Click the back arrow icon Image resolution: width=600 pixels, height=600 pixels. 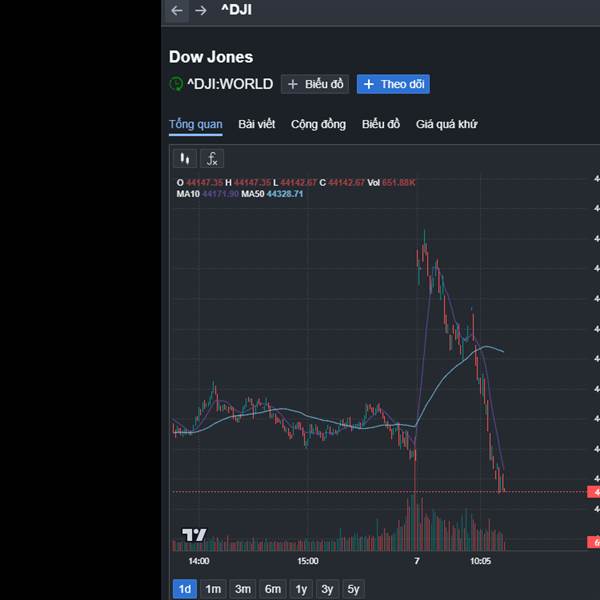pyautogui.click(x=177, y=10)
